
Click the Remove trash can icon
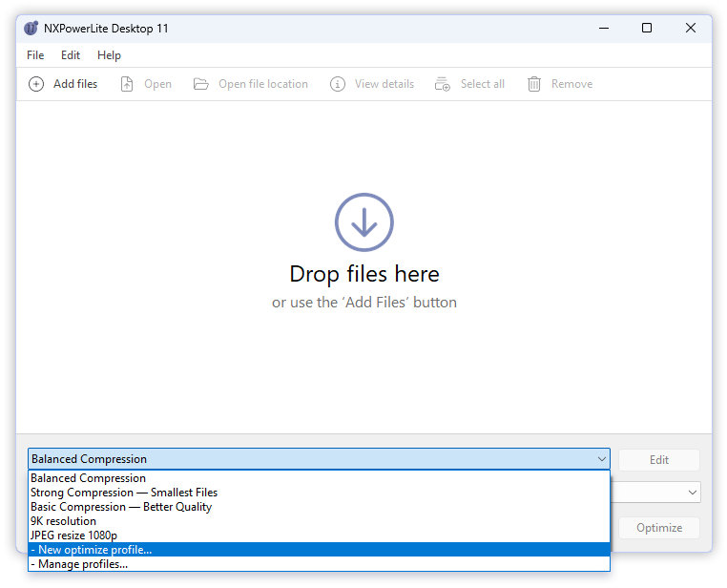(534, 84)
